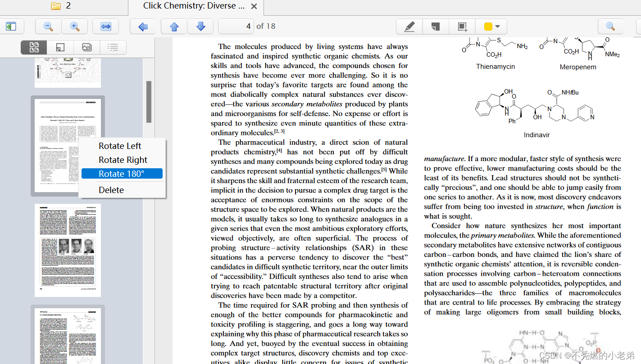Click the citation link [4]

[279, 151]
